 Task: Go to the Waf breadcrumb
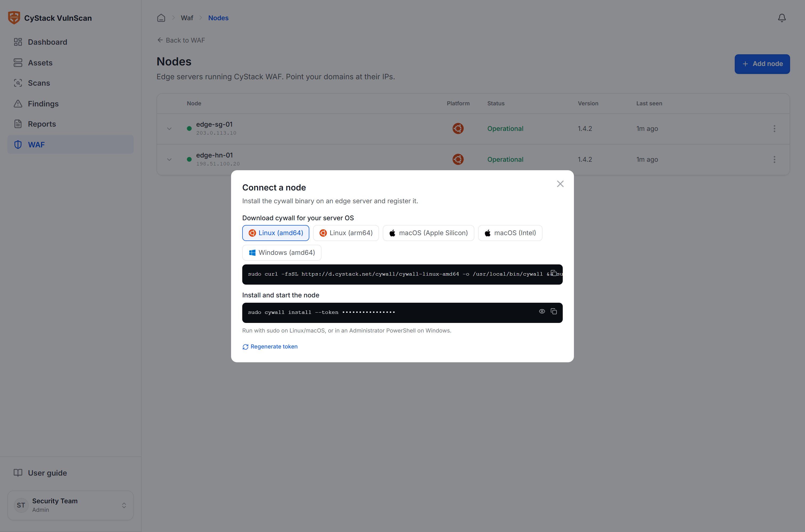[187, 18]
